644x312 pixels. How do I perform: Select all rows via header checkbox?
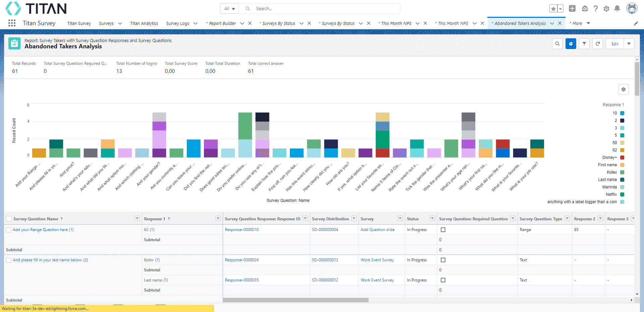[x=9, y=219]
